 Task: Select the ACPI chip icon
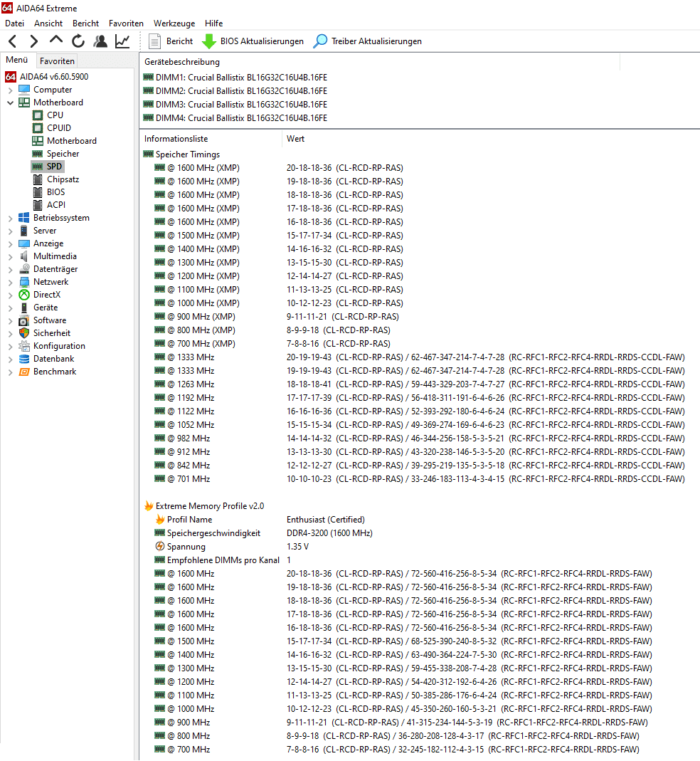[x=38, y=205]
